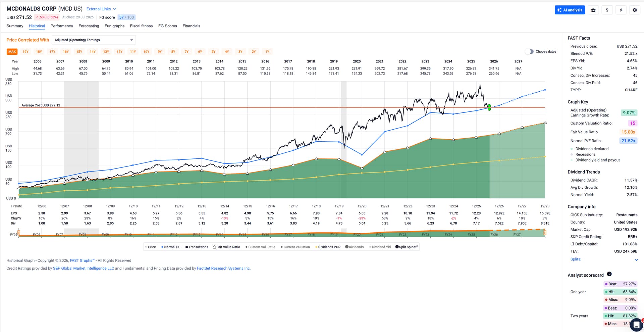Toggle Price series in chart legend
The width and height of the screenshot is (644, 332).
tap(151, 247)
